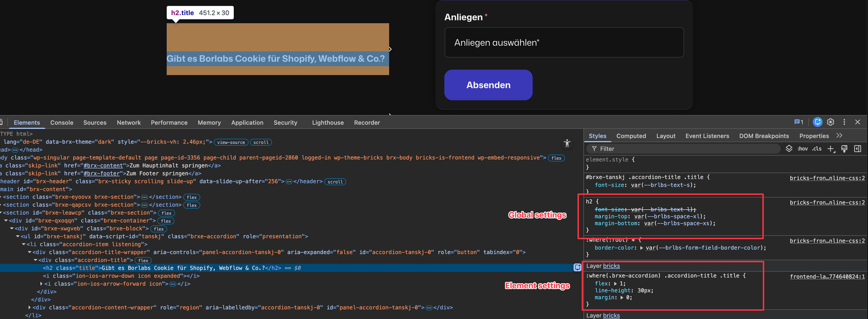Switch to the Console tab
868x319 pixels.
[x=61, y=123]
